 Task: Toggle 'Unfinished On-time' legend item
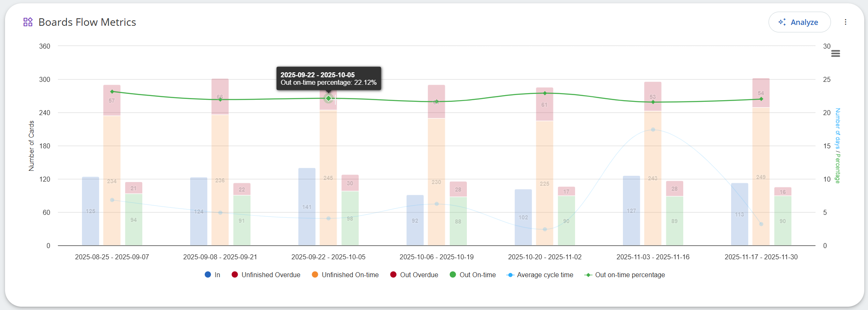click(345, 275)
